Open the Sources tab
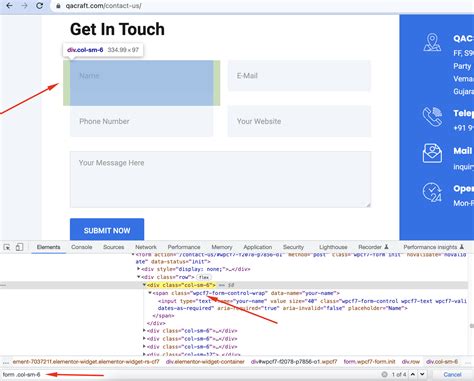Viewport: 474px width, 381px height. tap(114, 247)
